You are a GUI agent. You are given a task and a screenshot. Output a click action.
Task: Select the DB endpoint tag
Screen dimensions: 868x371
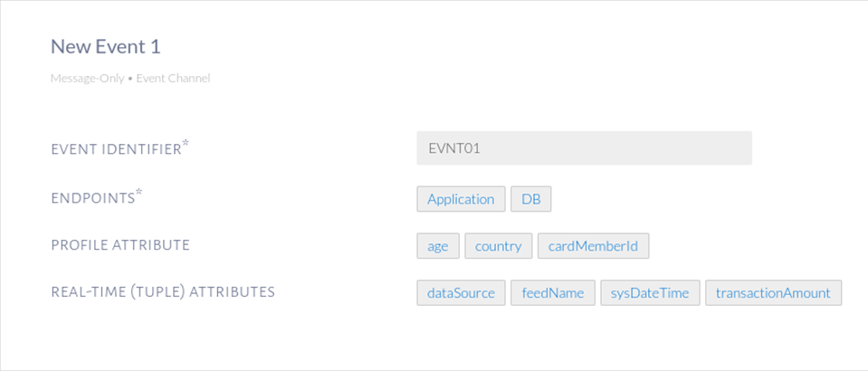point(530,199)
